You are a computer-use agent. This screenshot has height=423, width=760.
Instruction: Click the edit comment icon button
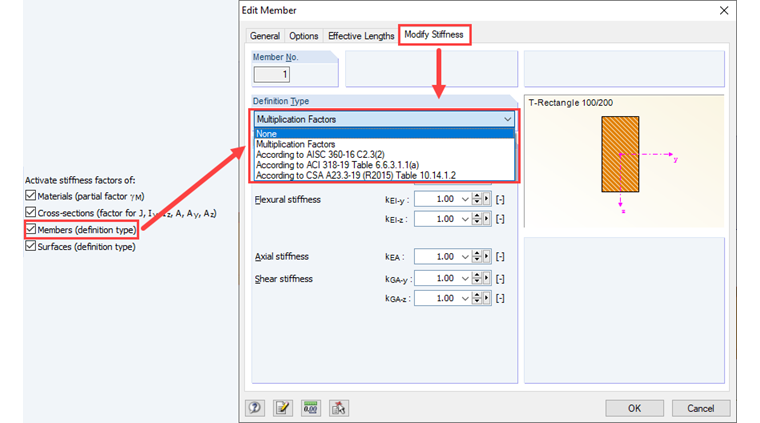[283, 408]
